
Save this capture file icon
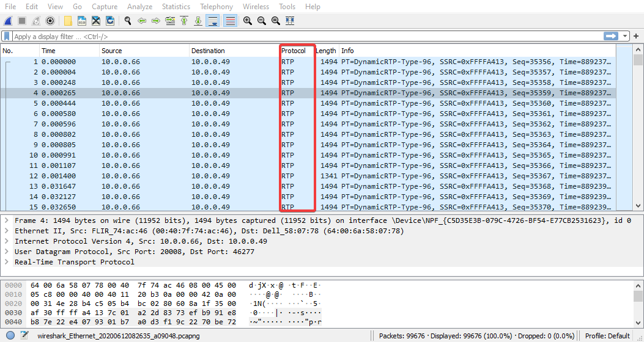click(82, 21)
